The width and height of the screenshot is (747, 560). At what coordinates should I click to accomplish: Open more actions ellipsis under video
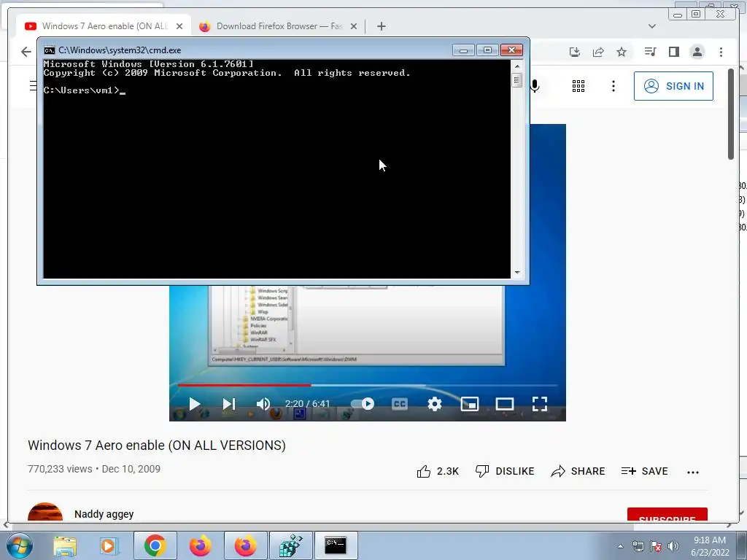pos(693,472)
